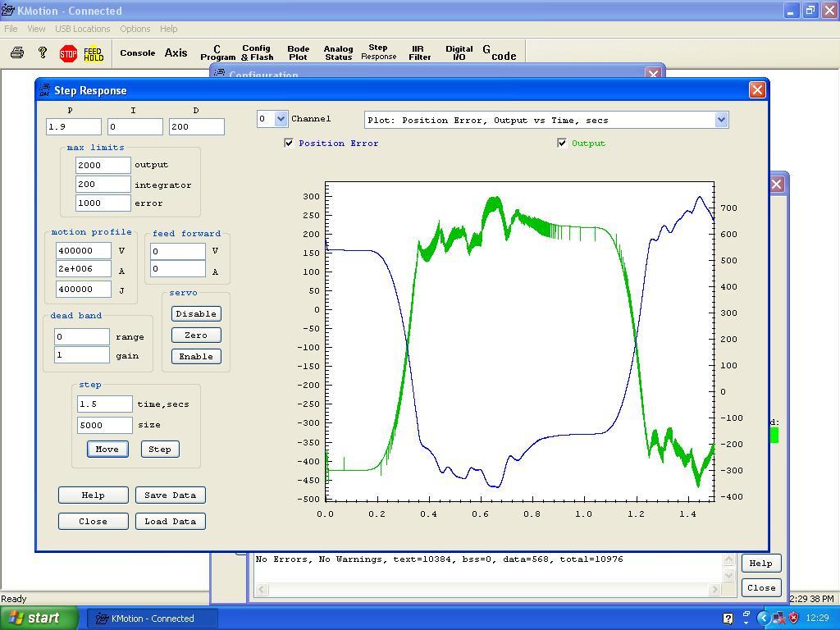Click the Windows start button

(x=39, y=619)
